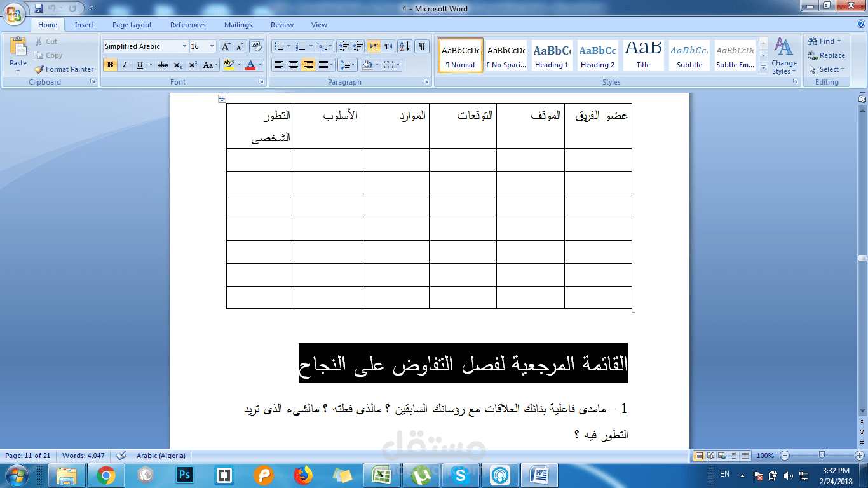This screenshot has width=868, height=488.
Task: Apply the Title style
Action: point(643,56)
